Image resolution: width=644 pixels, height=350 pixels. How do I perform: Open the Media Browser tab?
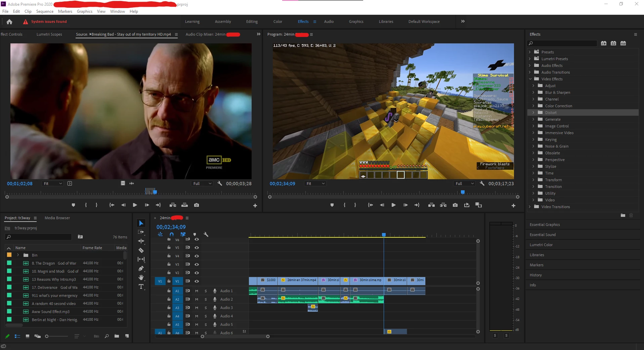57,218
